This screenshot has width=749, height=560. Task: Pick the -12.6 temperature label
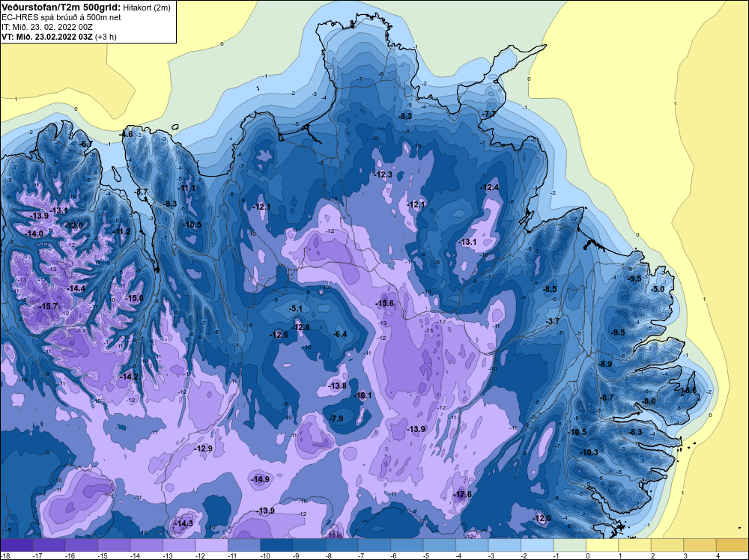pyautogui.click(x=279, y=335)
